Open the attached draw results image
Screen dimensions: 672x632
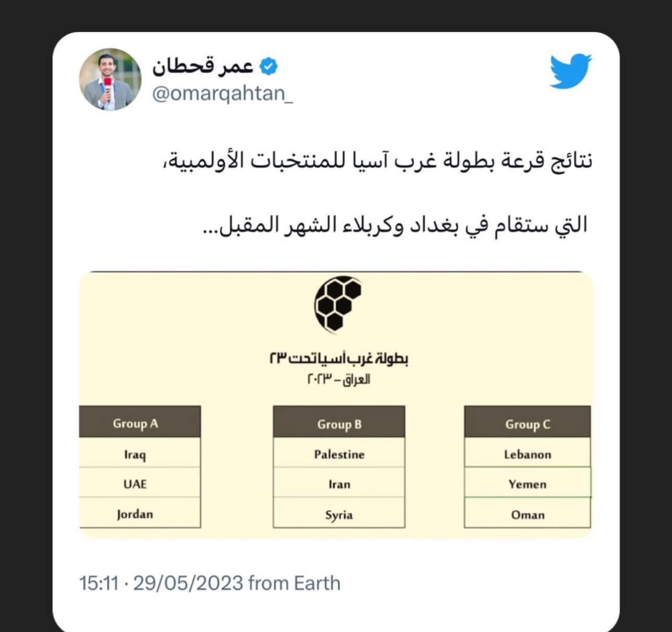pos(336,405)
